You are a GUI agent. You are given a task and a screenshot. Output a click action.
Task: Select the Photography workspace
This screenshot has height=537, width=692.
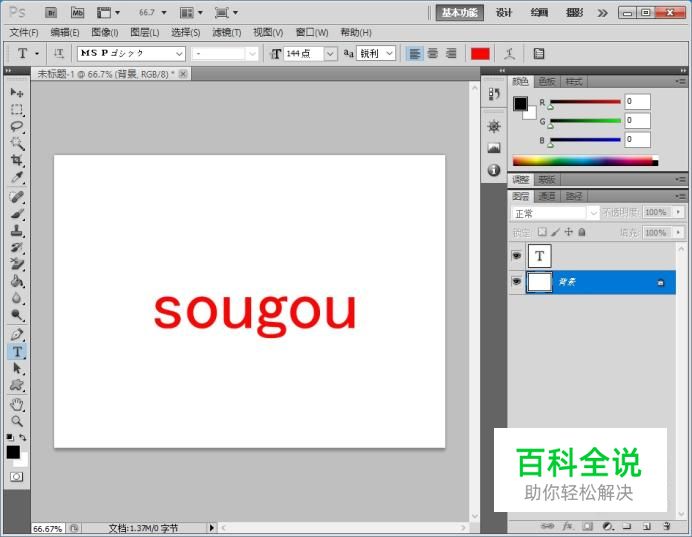[x=575, y=13]
